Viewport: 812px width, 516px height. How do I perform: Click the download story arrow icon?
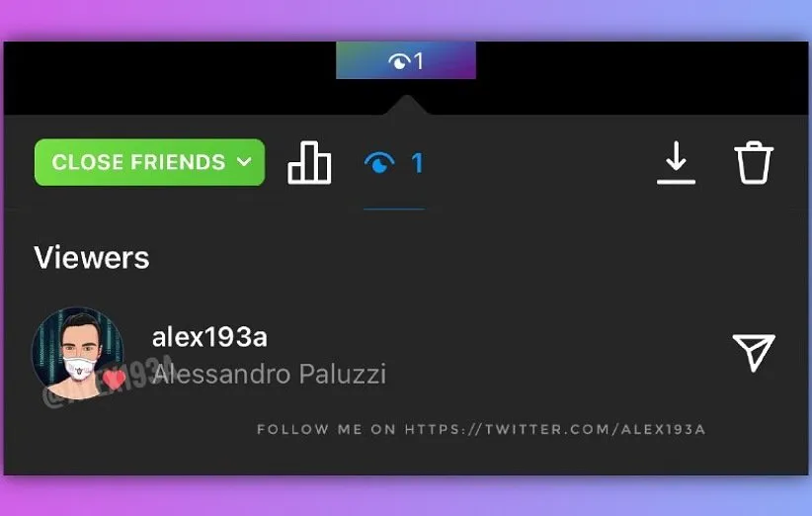(676, 163)
